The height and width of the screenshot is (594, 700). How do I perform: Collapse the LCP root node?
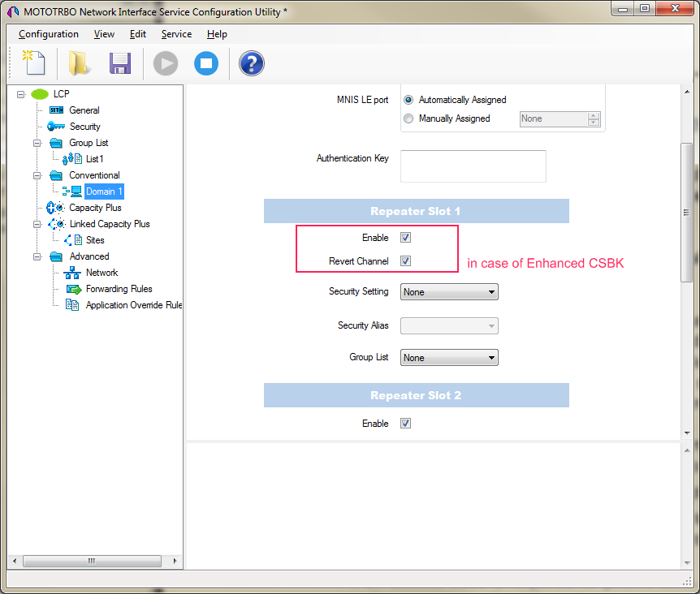coord(20,94)
